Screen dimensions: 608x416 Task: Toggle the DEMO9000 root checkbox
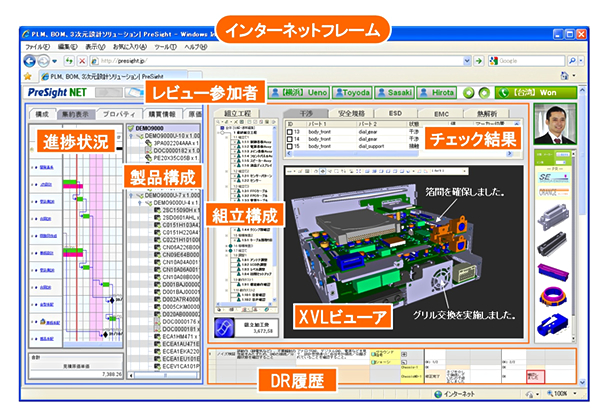click(x=131, y=128)
